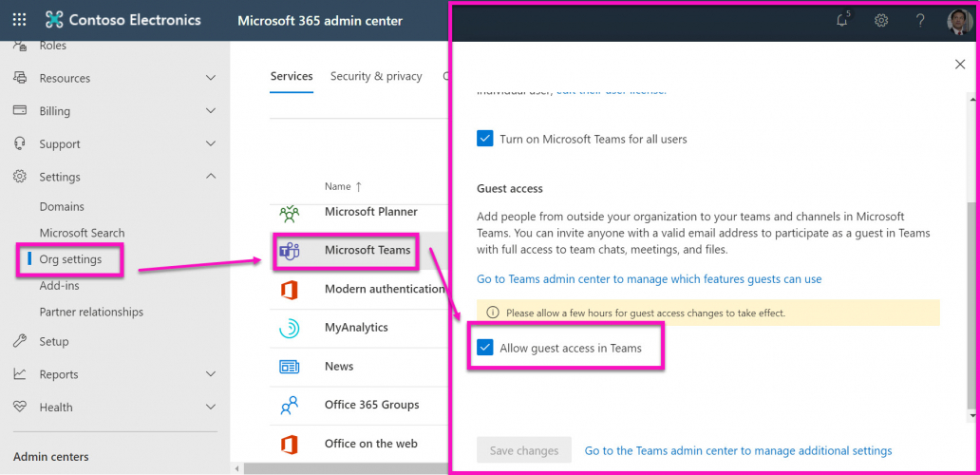Click the info icon in guest access notice
The width and height of the screenshot is (980, 475).
[493, 313]
